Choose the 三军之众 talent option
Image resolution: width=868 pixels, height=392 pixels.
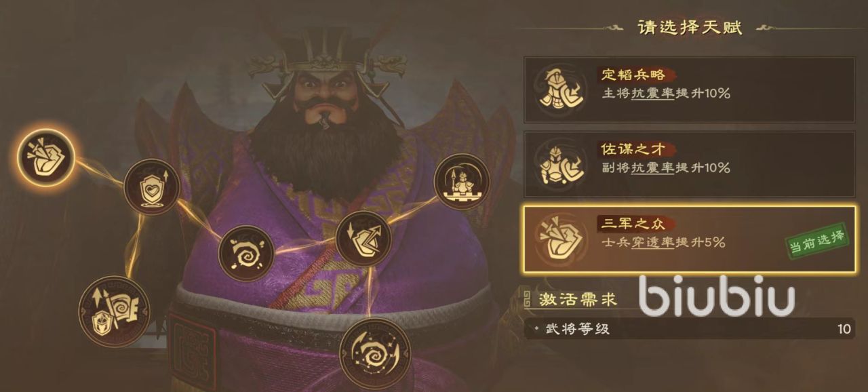point(689,239)
